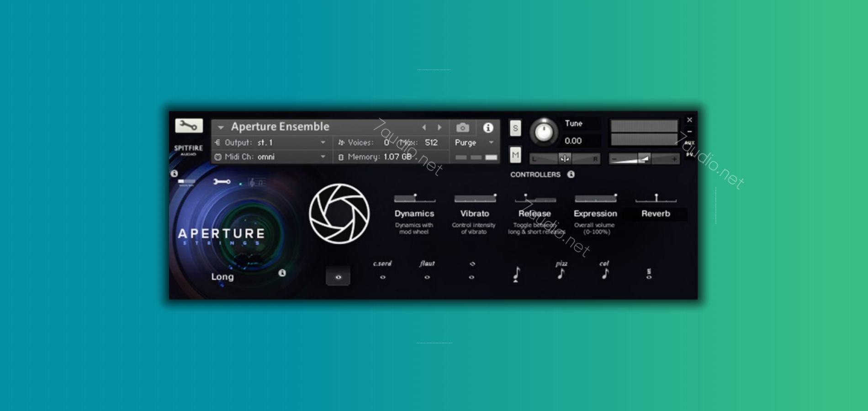The image size is (868, 411).
Task: Click the Dynamics label
Action: click(x=414, y=214)
